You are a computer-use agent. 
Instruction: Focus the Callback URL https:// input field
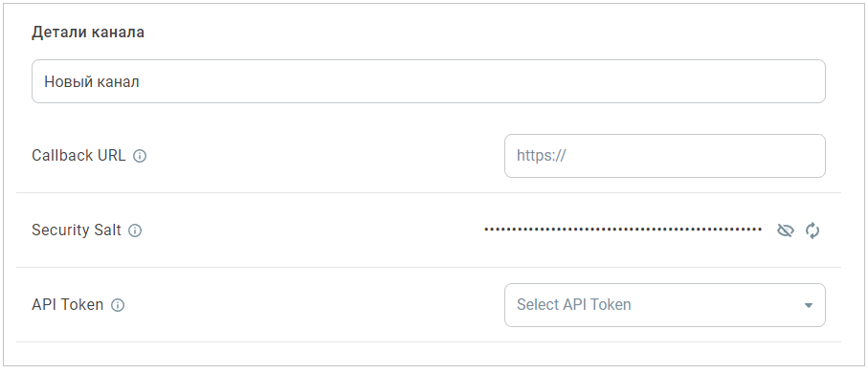[x=665, y=156]
